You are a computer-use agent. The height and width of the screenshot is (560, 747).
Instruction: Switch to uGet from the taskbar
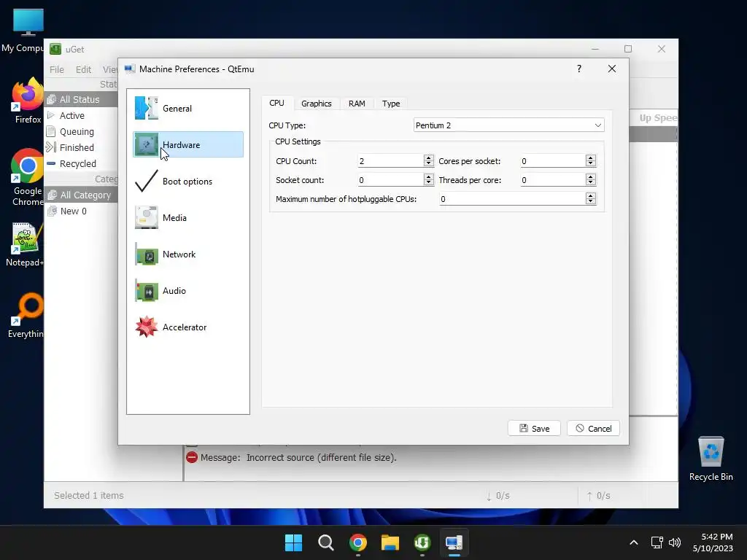[422, 542]
